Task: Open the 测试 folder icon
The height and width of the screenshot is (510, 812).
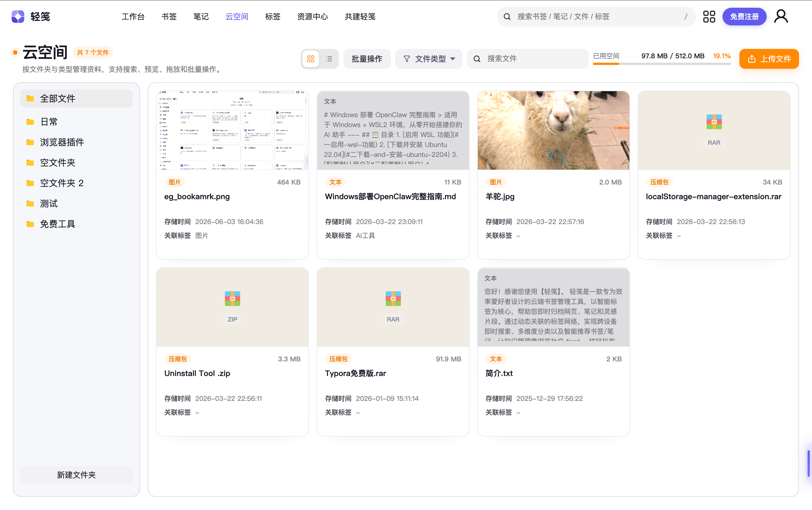Action: tap(30, 204)
